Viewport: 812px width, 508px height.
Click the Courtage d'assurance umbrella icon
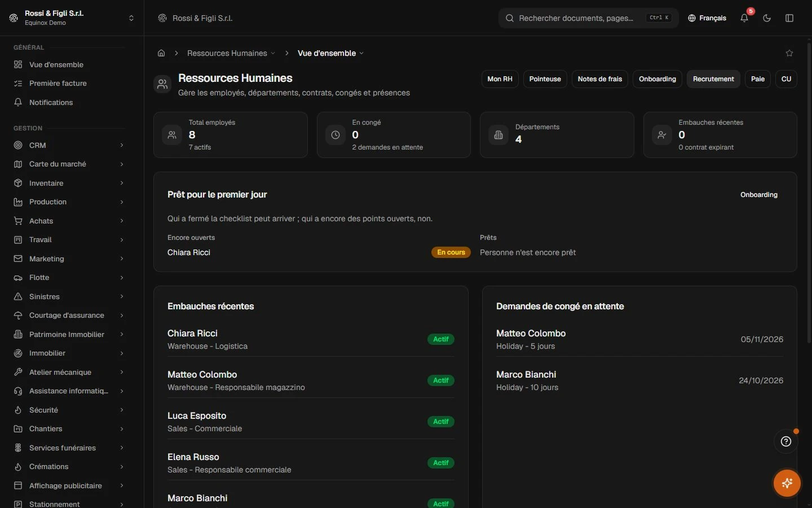pyautogui.click(x=18, y=316)
